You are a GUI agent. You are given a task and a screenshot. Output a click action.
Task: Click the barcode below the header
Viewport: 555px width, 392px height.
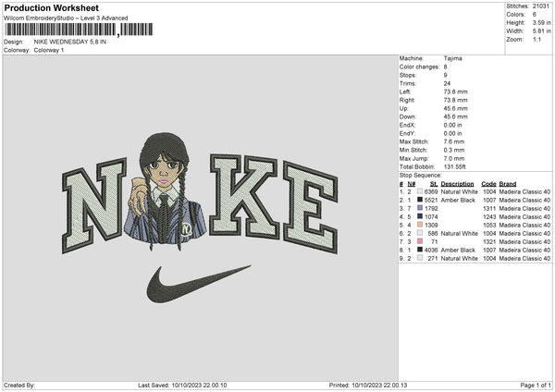[x=79, y=30]
